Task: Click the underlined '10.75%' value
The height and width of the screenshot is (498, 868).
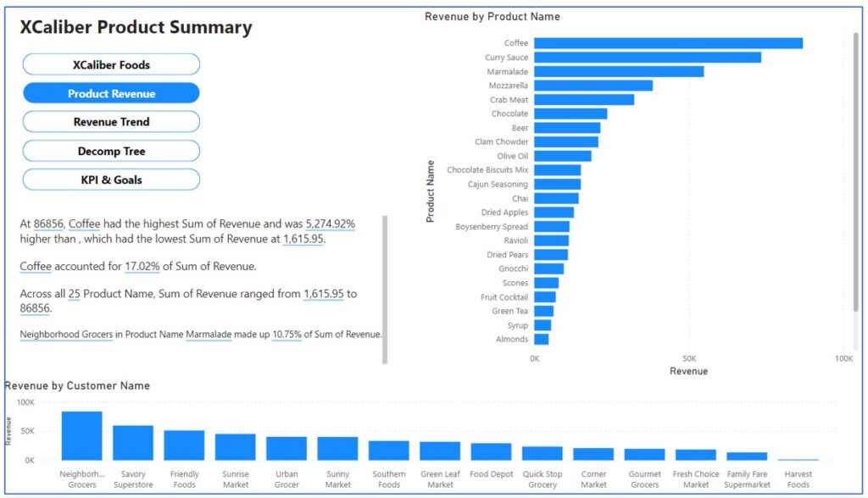Action: tap(287, 335)
